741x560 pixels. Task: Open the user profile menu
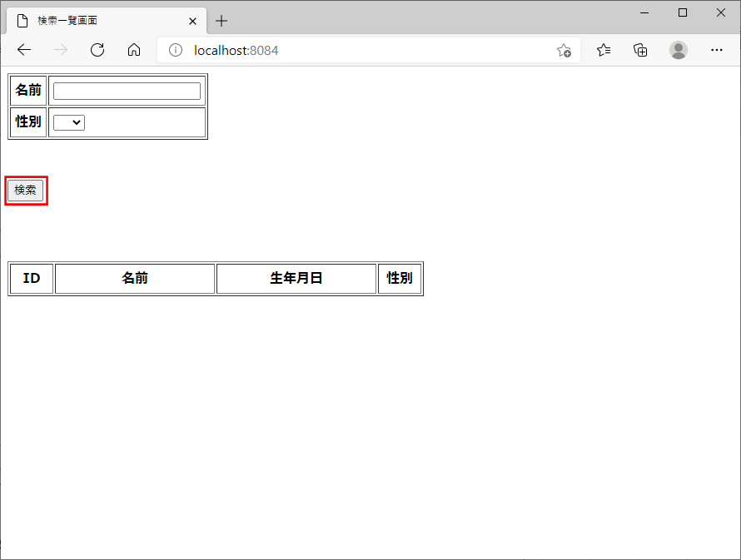tap(679, 50)
